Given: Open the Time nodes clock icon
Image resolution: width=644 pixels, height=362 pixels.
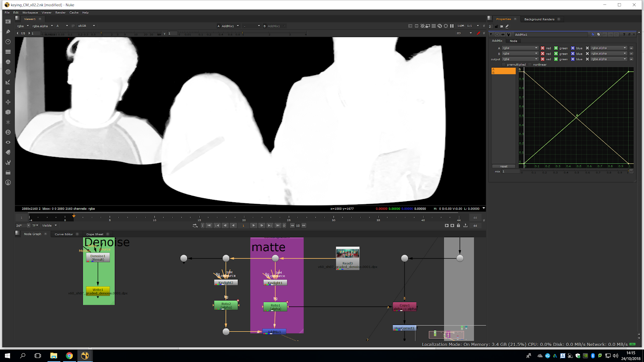Looking at the screenshot, I should (8, 42).
